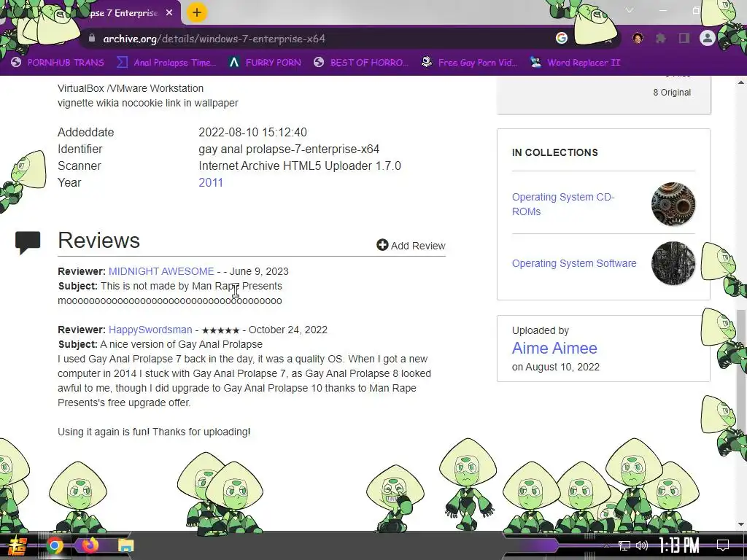747x560 pixels.
Task: Open uploader Aime Aimee profile
Action: [x=554, y=348]
